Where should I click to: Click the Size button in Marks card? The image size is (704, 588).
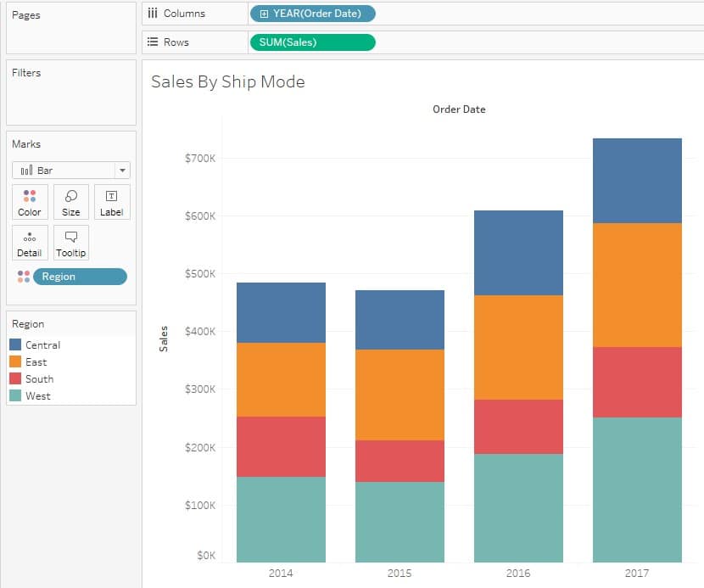click(x=70, y=201)
